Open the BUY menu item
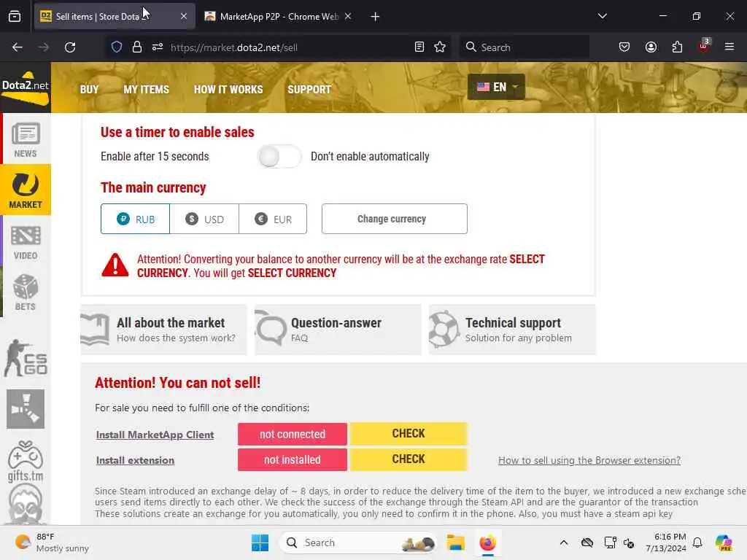Image resolution: width=747 pixels, height=560 pixels. coord(89,90)
